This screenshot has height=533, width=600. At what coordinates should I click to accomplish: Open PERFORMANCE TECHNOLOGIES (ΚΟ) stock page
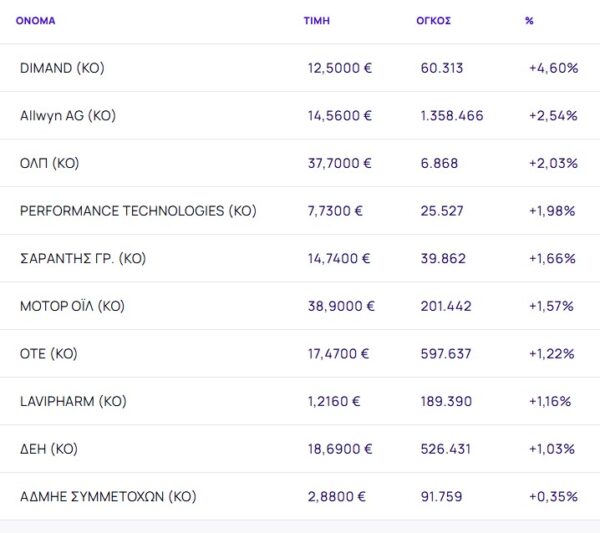[138, 211]
